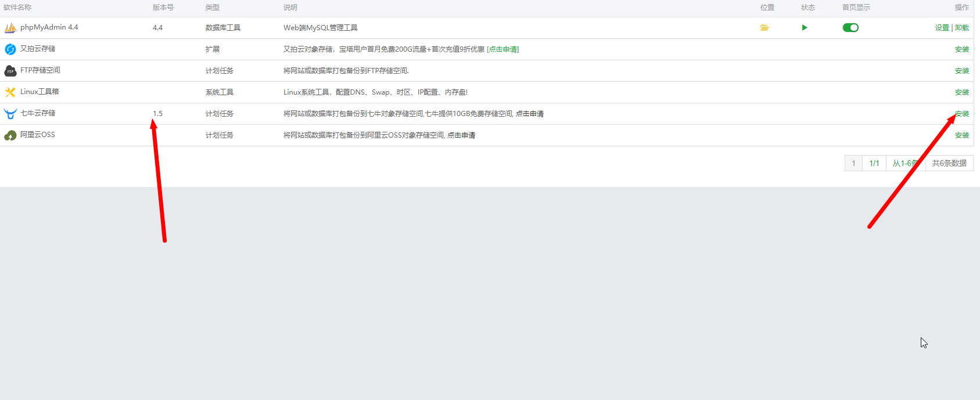Click the 软件名称 column header
The height and width of the screenshot is (400, 980).
(x=17, y=8)
